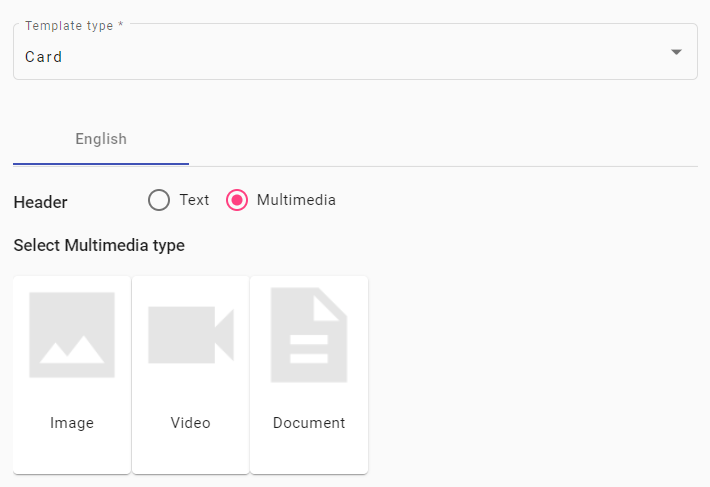
Task: Click blank area of Image card bottom
Action: click(x=72, y=453)
